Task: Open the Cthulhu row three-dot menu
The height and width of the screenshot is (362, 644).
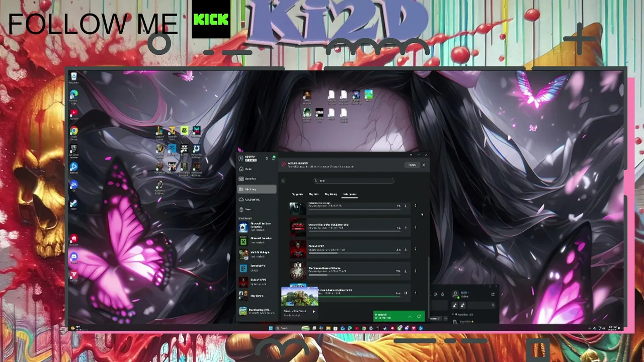Action: [415, 271]
